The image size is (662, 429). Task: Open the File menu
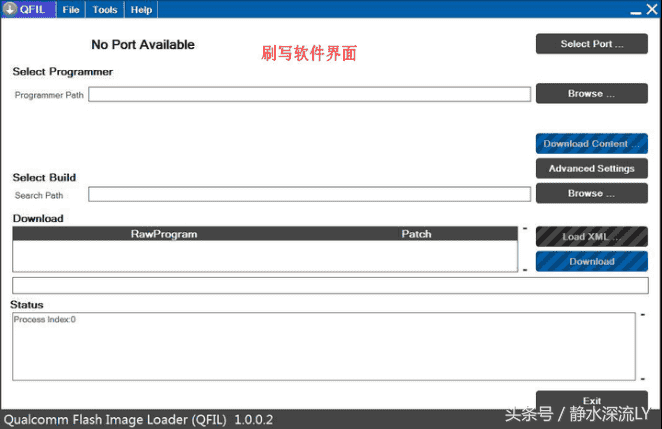coord(71,9)
